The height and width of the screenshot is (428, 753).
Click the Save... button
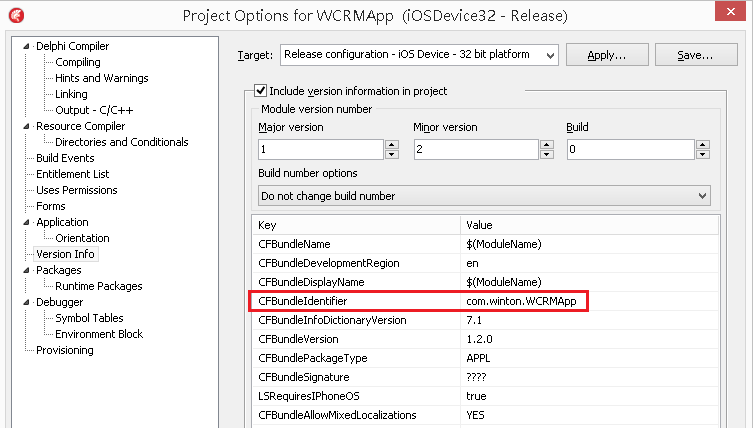click(696, 55)
